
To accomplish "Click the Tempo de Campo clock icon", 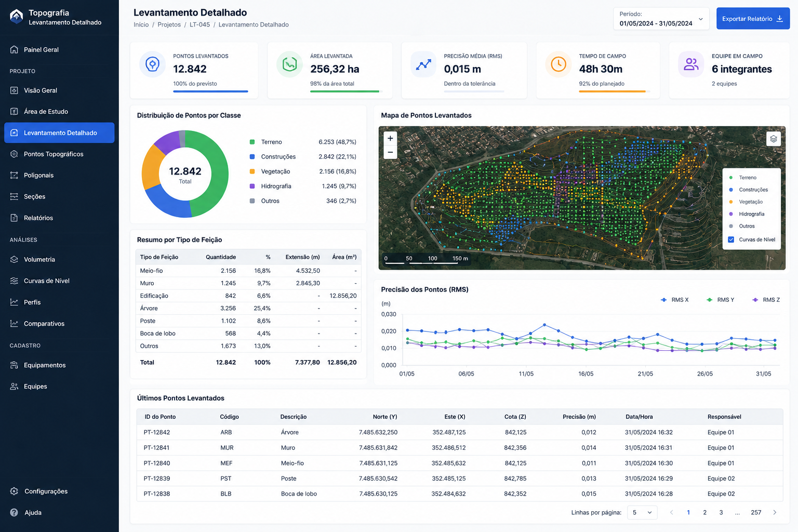I will 558,64.
